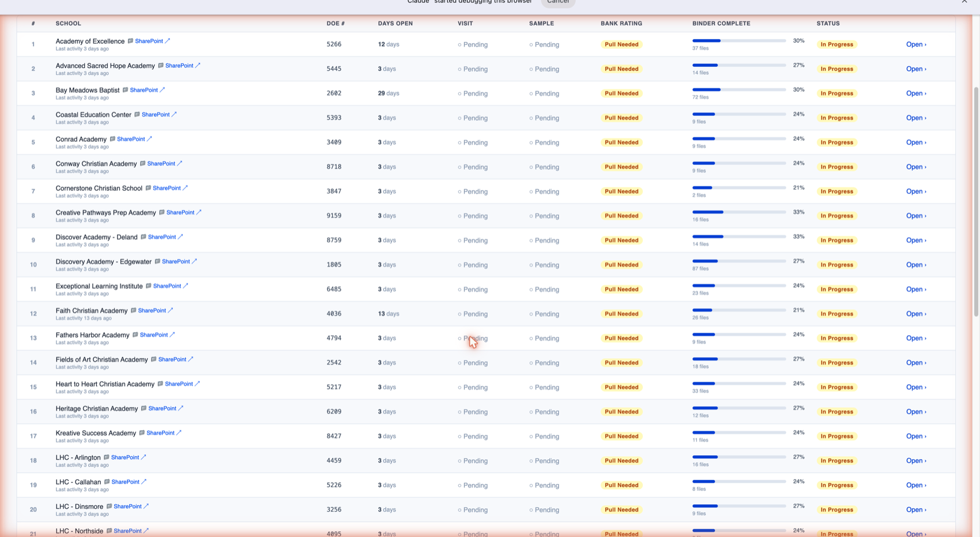Click the external link arrow for LHC - Arlington
This screenshot has width=980, height=537.
point(144,457)
